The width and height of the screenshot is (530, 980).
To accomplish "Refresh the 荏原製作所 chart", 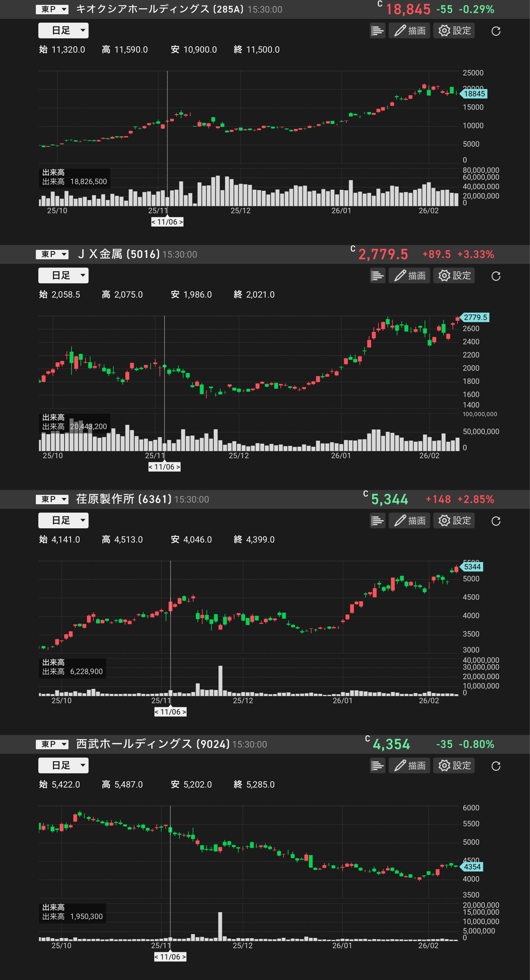I will (x=496, y=521).
